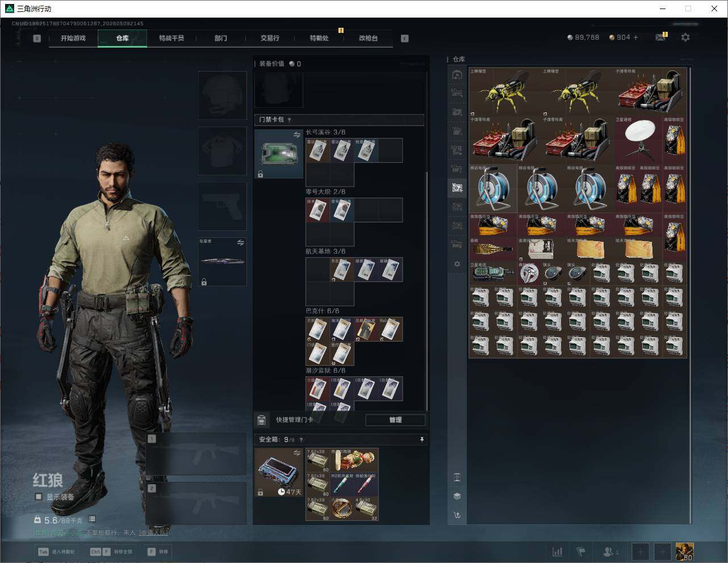728x563 pixels.
Task: Add premium currency via plus sign
Action: (x=635, y=37)
